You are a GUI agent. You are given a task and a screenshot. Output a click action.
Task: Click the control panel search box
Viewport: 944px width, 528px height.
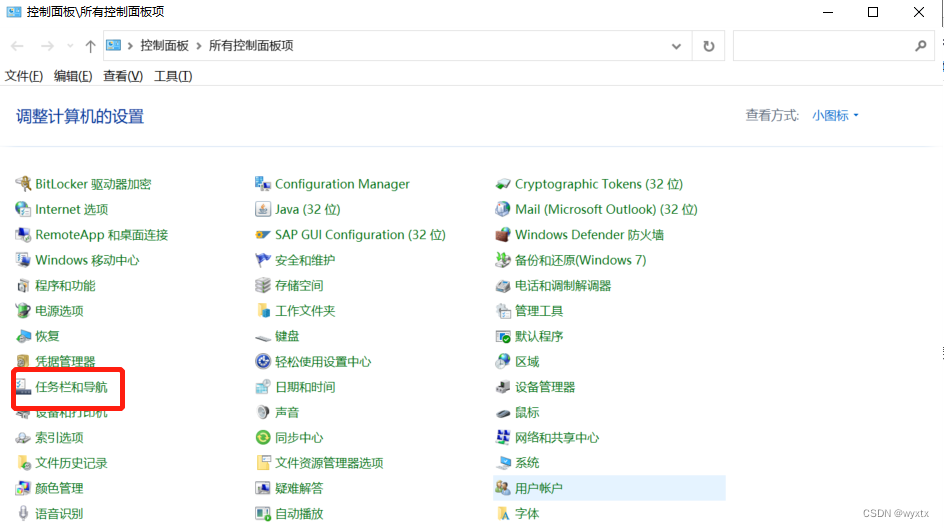[833, 46]
